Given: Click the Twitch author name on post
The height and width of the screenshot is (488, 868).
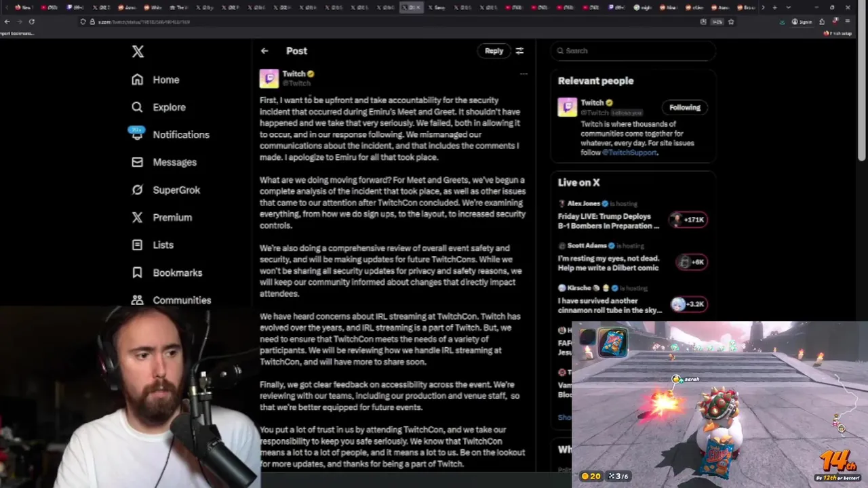Looking at the screenshot, I should (x=294, y=74).
